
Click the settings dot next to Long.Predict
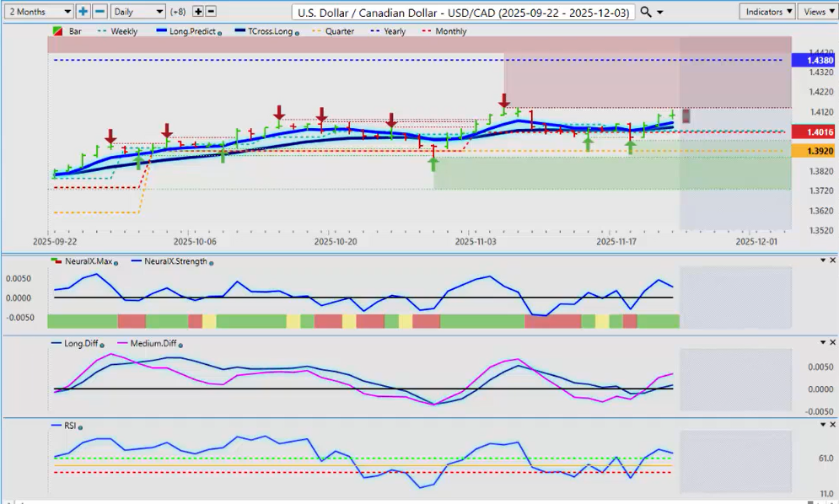tap(220, 32)
